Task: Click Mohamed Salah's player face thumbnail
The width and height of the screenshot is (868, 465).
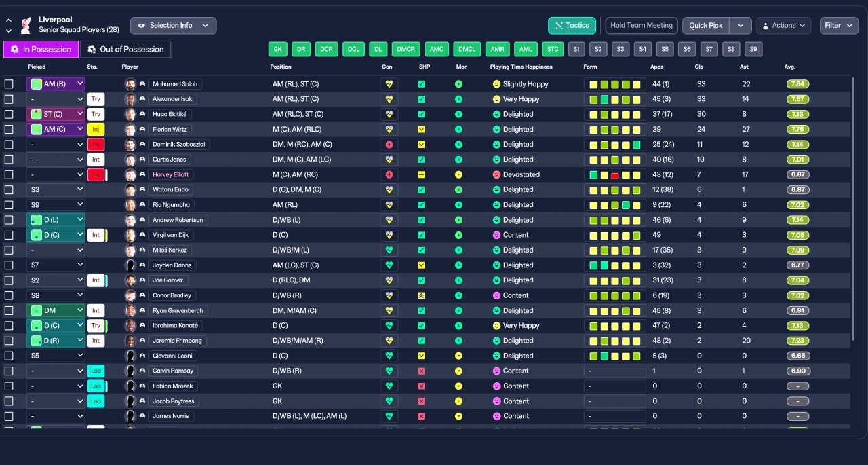Action: (x=130, y=84)
